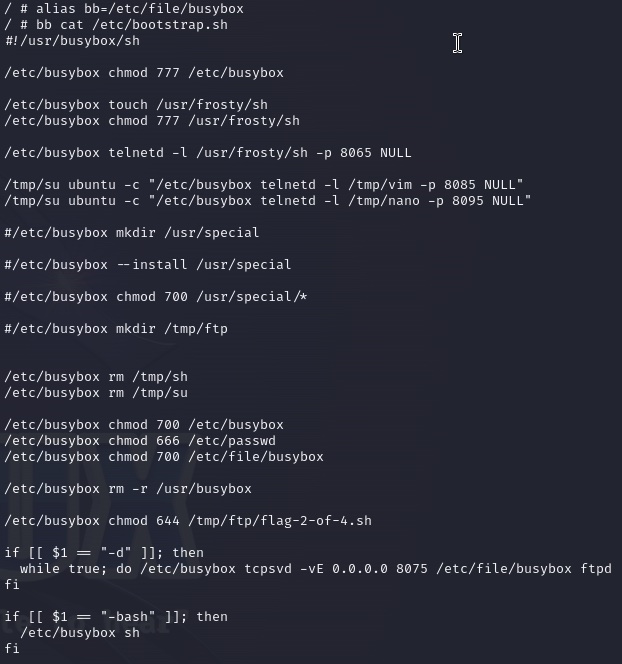
Task: Click commented '--install /usr/special' line
Action: click(x=148, y=265)
